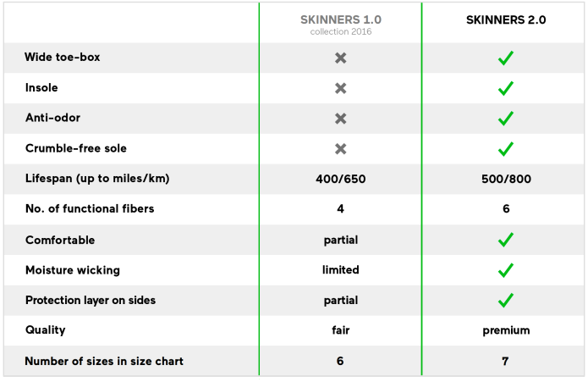Select the SKINNERS 1.0 column header

(340, 20)
